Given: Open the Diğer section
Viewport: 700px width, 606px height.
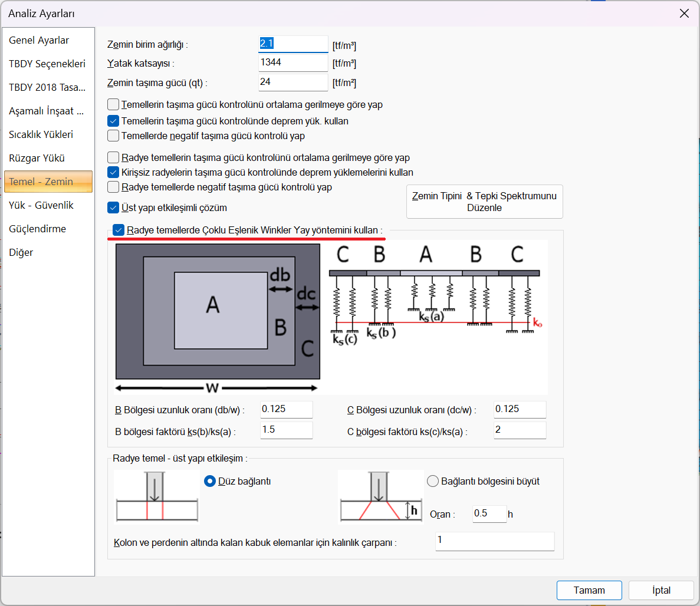Looking at the screenshot, I should (x=48, y=252).
